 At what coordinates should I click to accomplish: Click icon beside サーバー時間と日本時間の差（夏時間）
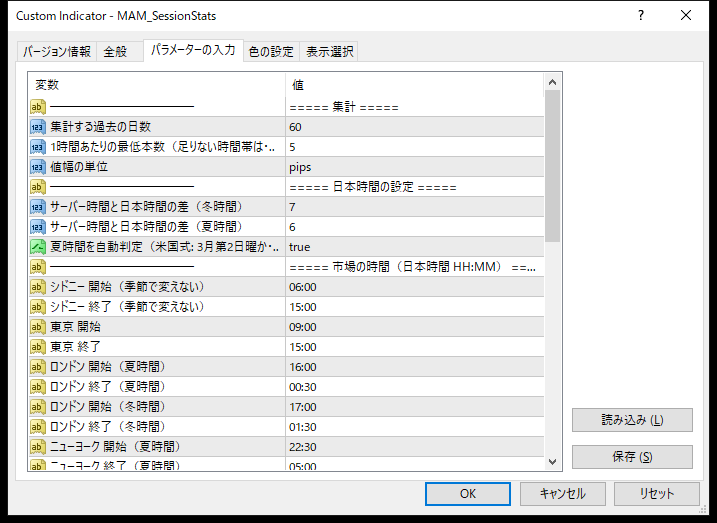pyautogui.click(x=38, y=227)
